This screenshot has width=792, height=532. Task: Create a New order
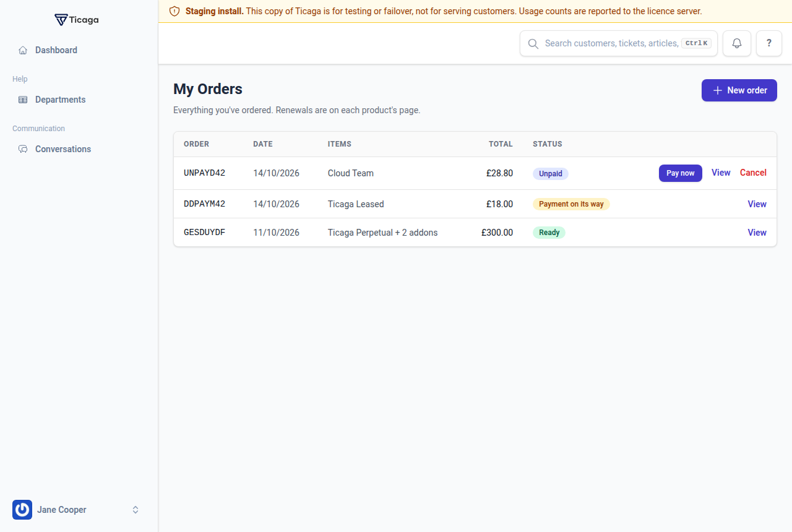coord(739,90)
